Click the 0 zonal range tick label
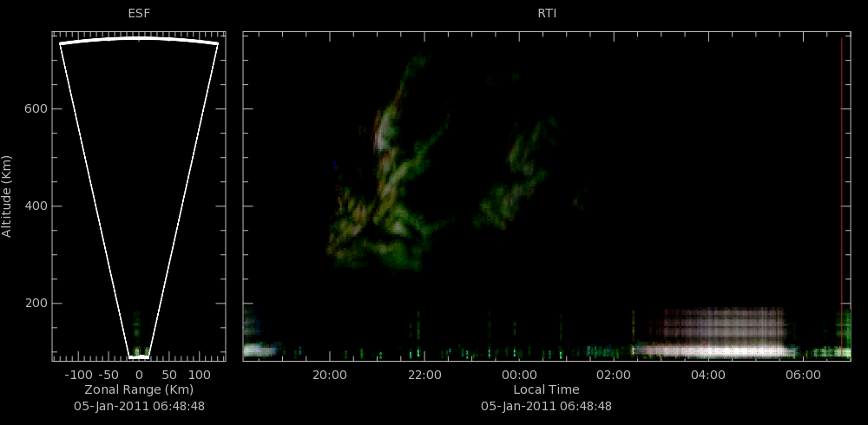 pos(139,376)
